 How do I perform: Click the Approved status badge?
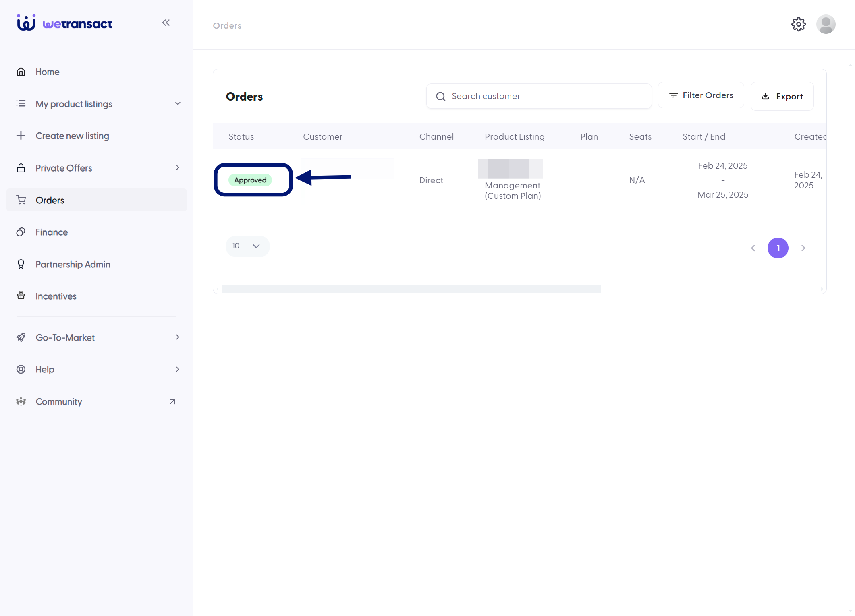click(250, 180)
